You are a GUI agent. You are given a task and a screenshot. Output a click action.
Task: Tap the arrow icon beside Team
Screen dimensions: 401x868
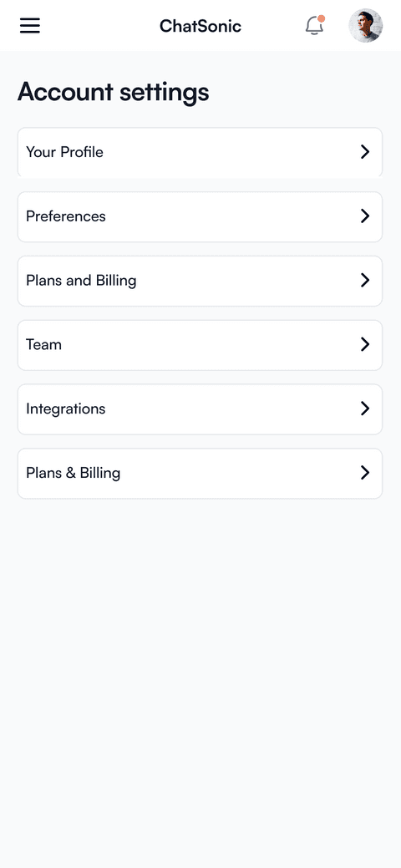tap(365, 344)
